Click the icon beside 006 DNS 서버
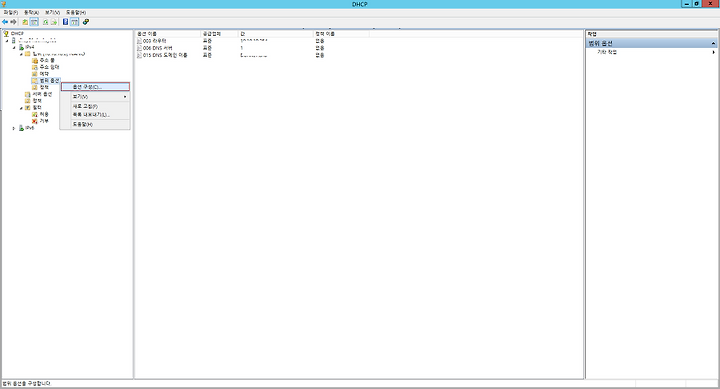720x389 pixels. (139, 48)
